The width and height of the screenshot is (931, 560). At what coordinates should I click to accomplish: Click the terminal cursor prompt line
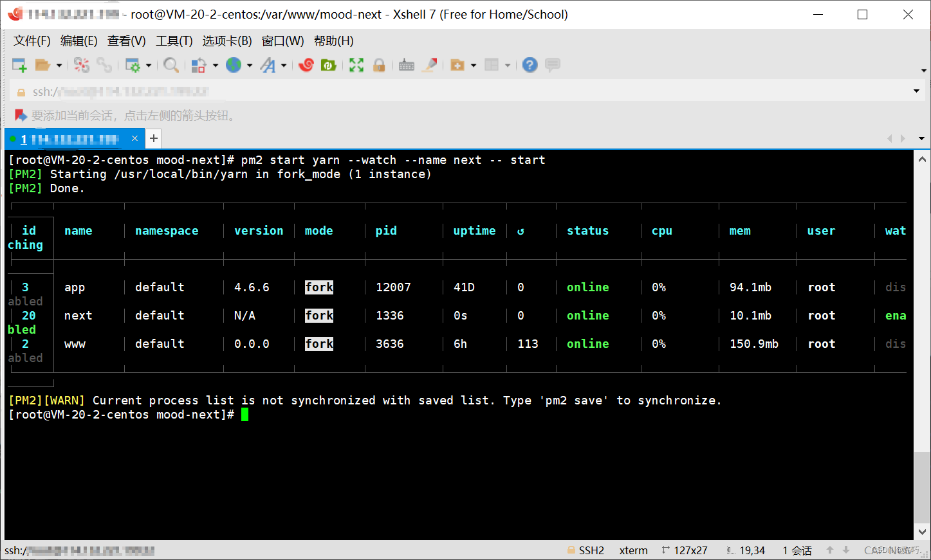click(128, 415)
